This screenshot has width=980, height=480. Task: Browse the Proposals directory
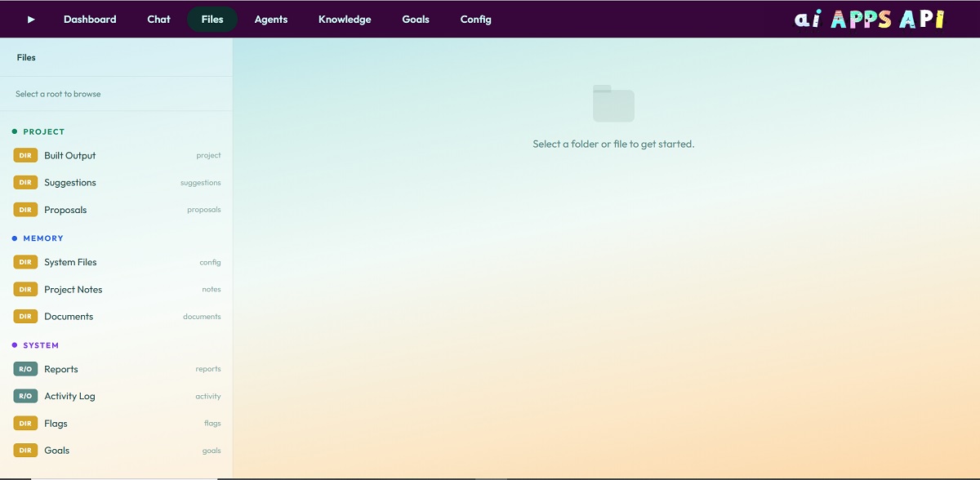coord(117,210)
